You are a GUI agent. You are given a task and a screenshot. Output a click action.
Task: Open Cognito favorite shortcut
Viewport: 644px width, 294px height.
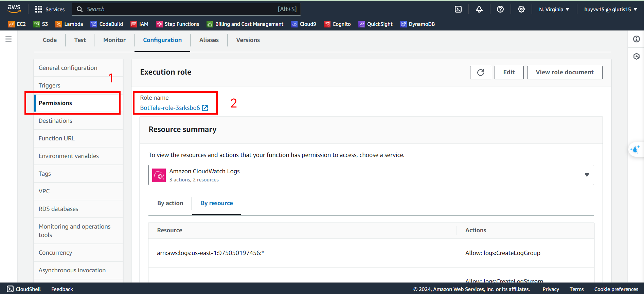[x=337, y=24]
